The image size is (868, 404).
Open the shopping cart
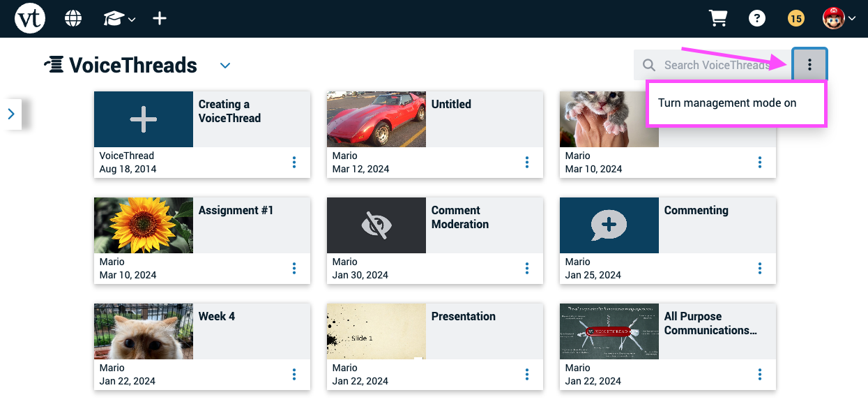[x=718, y=18]
